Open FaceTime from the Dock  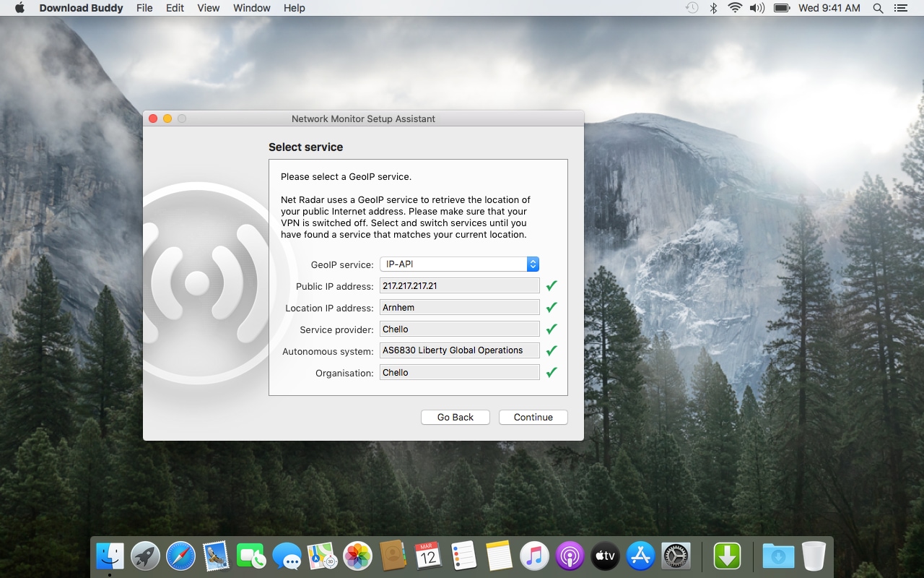251,556
